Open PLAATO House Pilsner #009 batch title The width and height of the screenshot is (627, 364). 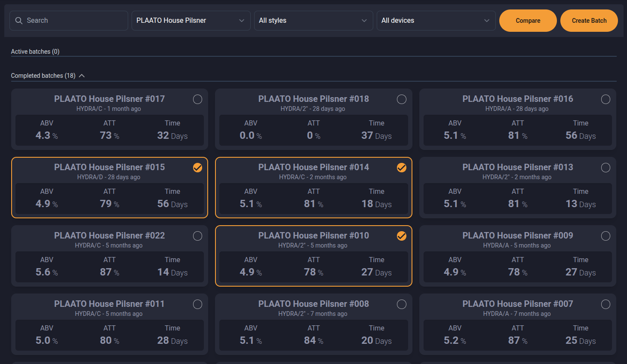click(x=517, y=236)
